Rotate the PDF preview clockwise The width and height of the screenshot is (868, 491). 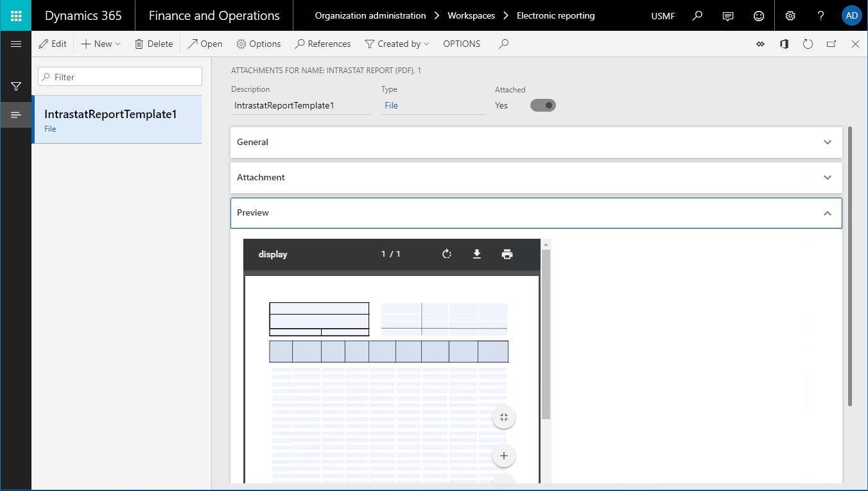point(447,254)
